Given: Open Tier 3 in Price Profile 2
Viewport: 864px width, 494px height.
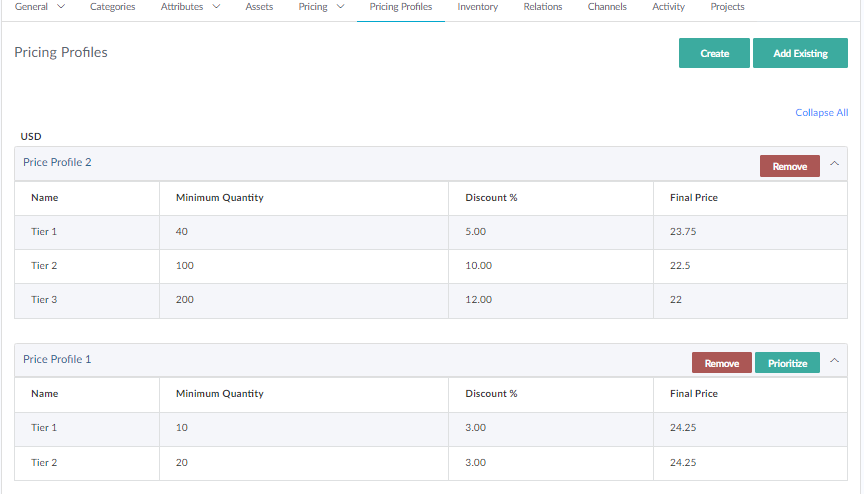Looking at the screenshot, I should (44, 300).
